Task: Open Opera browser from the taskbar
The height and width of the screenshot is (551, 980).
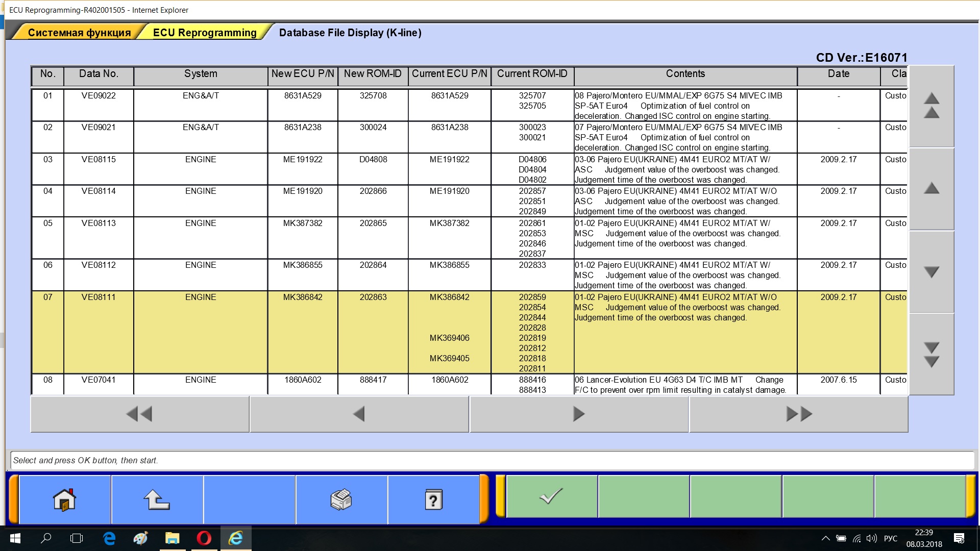Action: click(204, 538)
